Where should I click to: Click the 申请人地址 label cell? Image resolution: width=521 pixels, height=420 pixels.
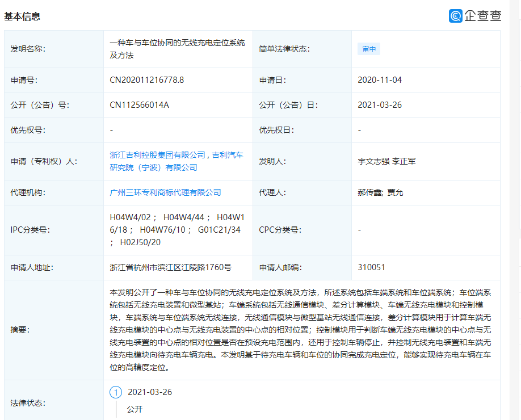(54, 267)
